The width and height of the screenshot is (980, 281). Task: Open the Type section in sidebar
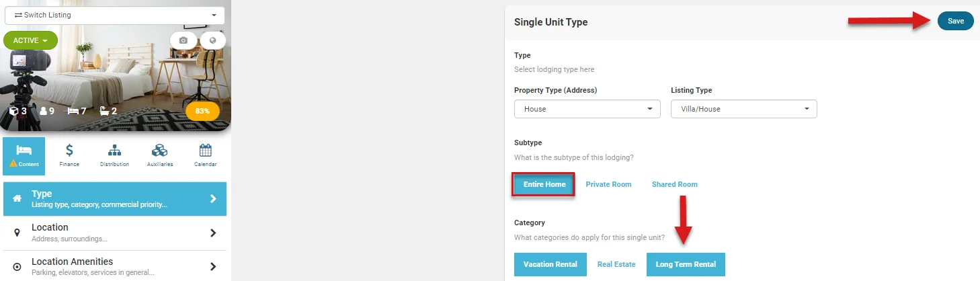(x=115, y=198)
